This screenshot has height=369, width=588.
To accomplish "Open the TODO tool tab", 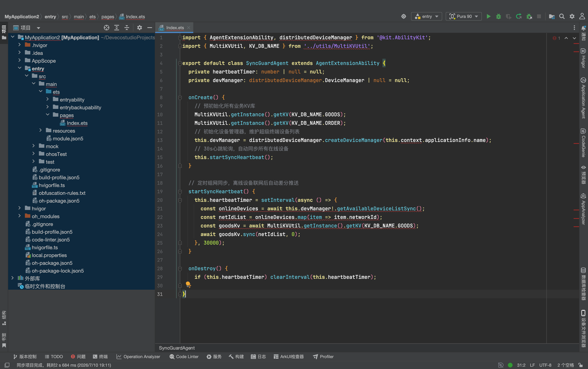I will tap(54, 357).
